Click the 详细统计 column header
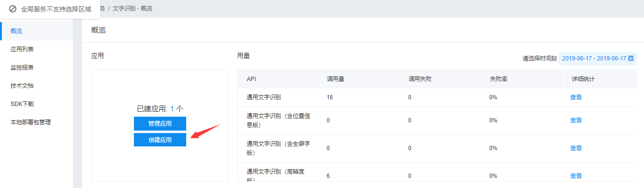 coord(583,79)
